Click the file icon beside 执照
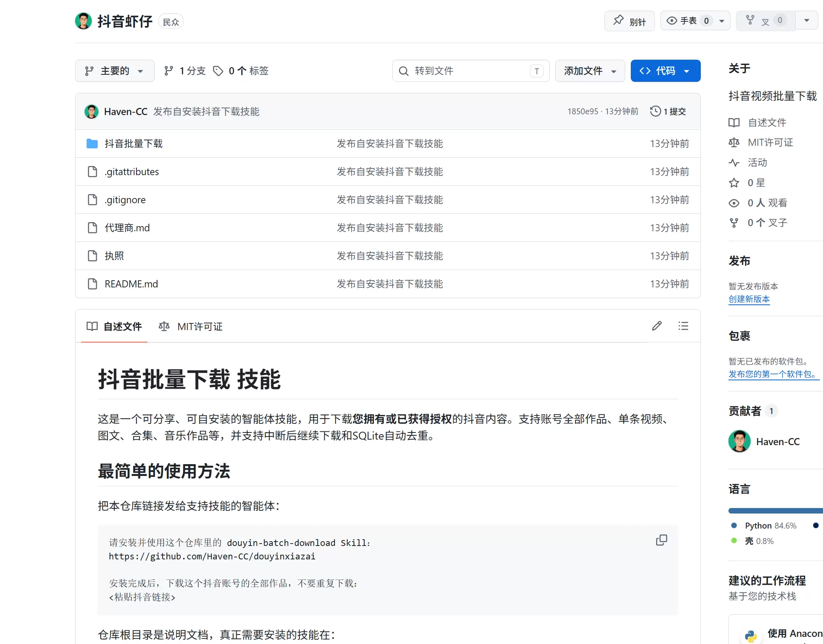Viewport: 823px width, 644px height. pyautogui.click(x=92, y=256)
